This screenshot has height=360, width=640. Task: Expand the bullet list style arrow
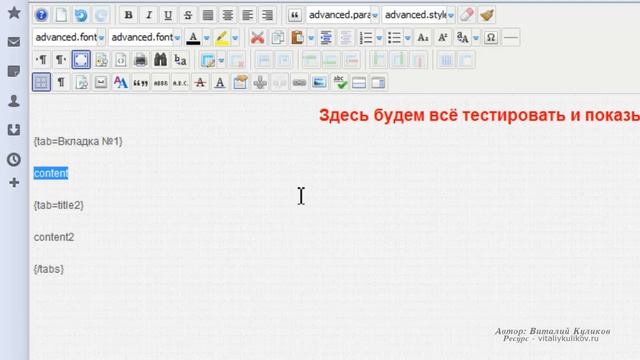(408, 38)
